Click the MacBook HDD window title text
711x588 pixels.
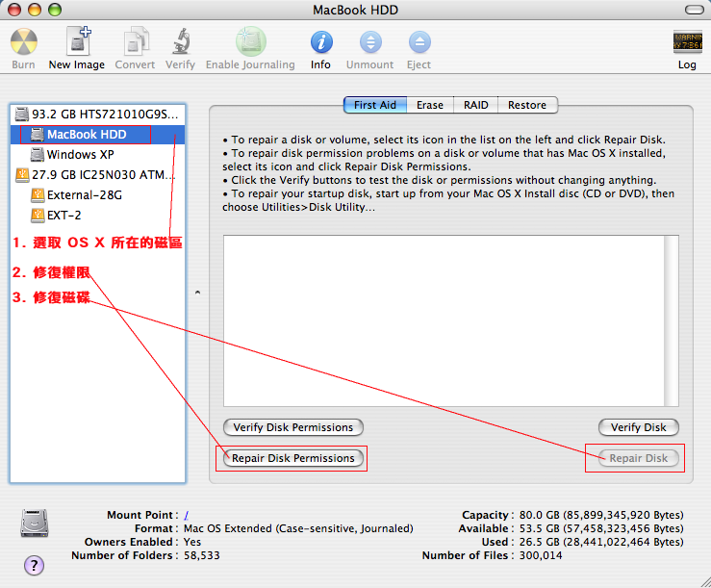356,10
